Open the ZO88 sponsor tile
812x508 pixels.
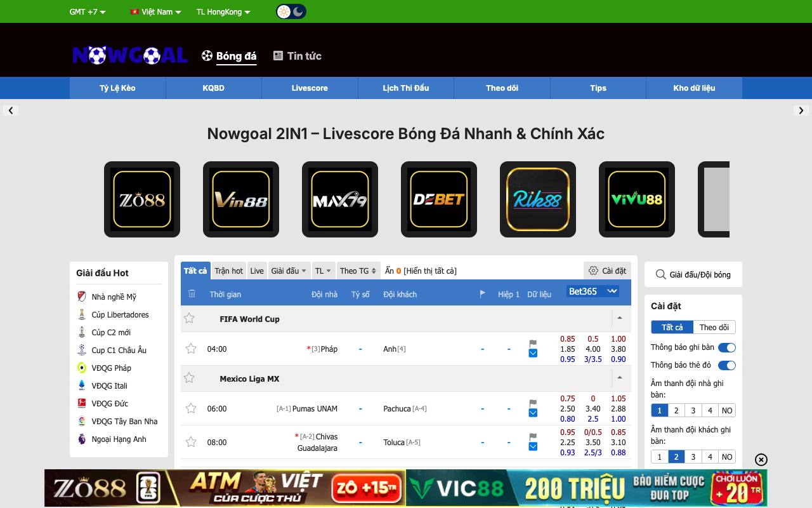click(x=142, y=199)
